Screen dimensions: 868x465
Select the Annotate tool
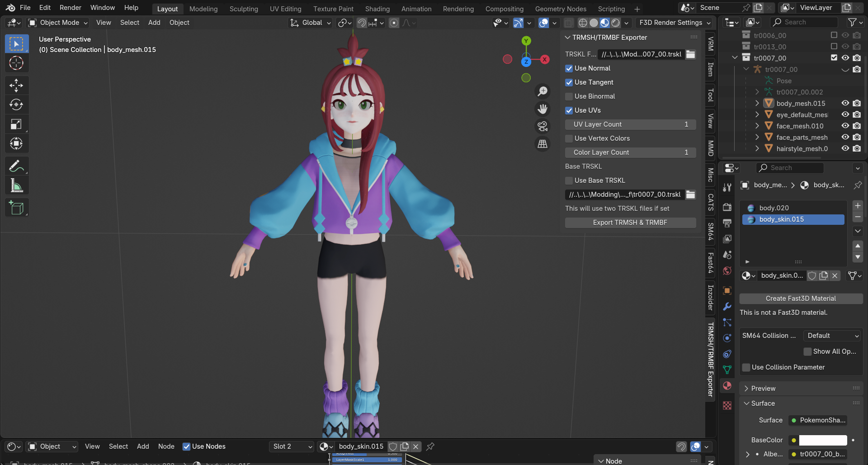coord(16,166)
